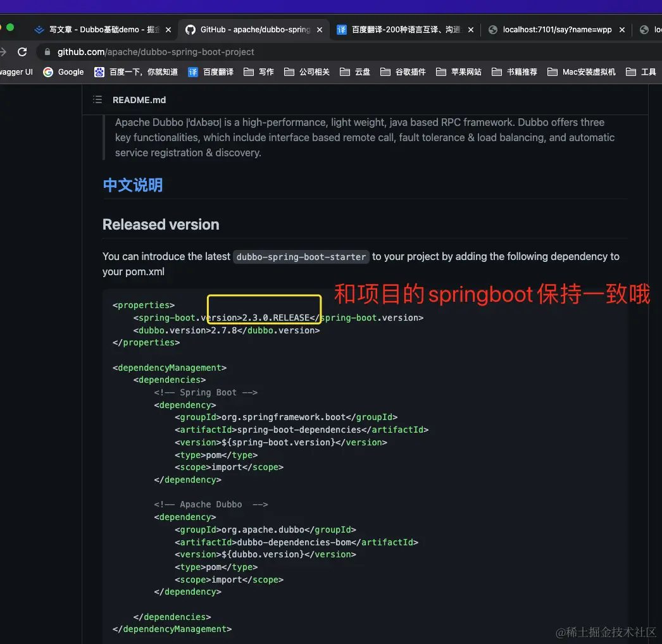662x644 pixels.
Task: Expand the 苹果网站 bookmark folder
Action: tap(458, 71)
